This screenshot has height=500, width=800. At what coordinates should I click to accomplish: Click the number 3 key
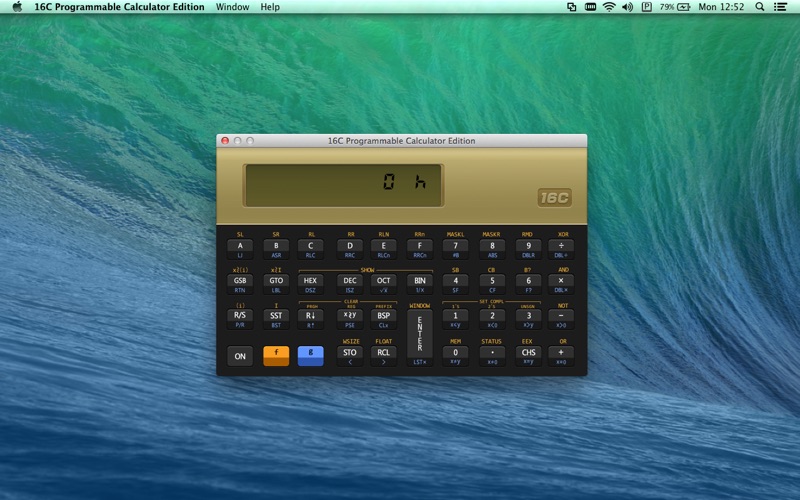528,319
